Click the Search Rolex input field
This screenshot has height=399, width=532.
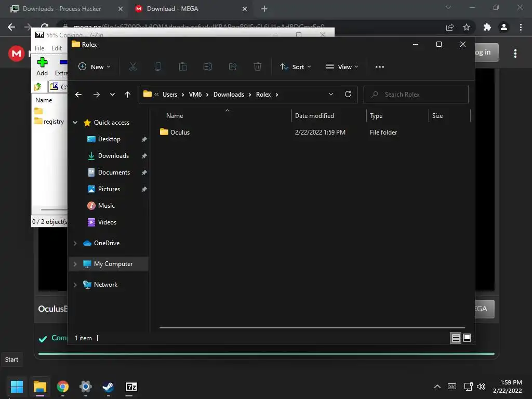pos(416,95)
